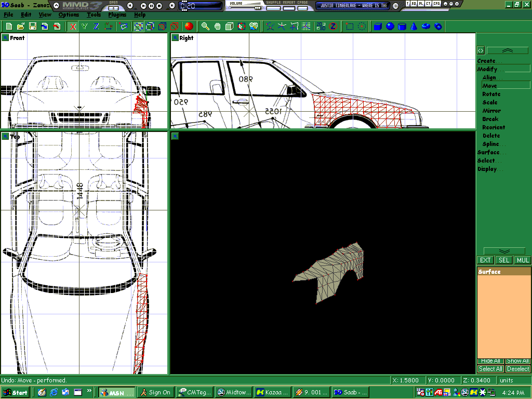Viewport: 532px width, 399px height.
Task: Open the Front viewport menu icon
Action: point(5,38)
